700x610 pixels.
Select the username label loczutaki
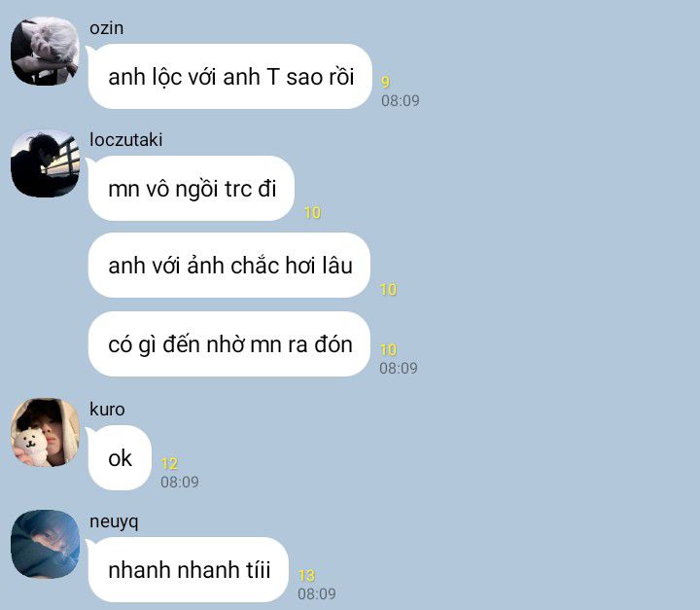125,140
